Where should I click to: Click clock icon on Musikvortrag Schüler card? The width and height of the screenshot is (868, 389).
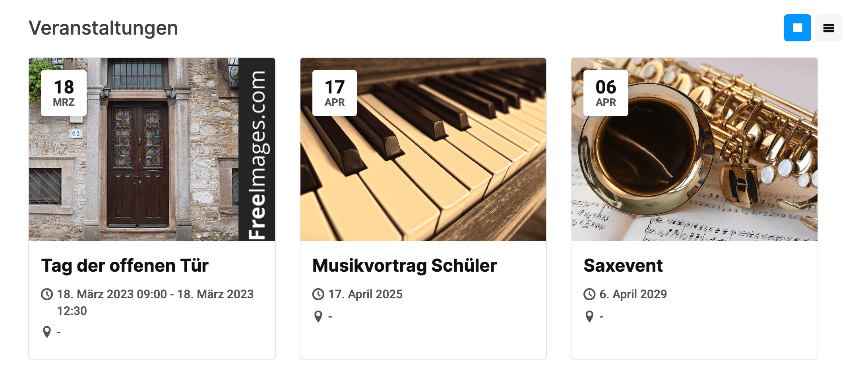tap(318, 294)
